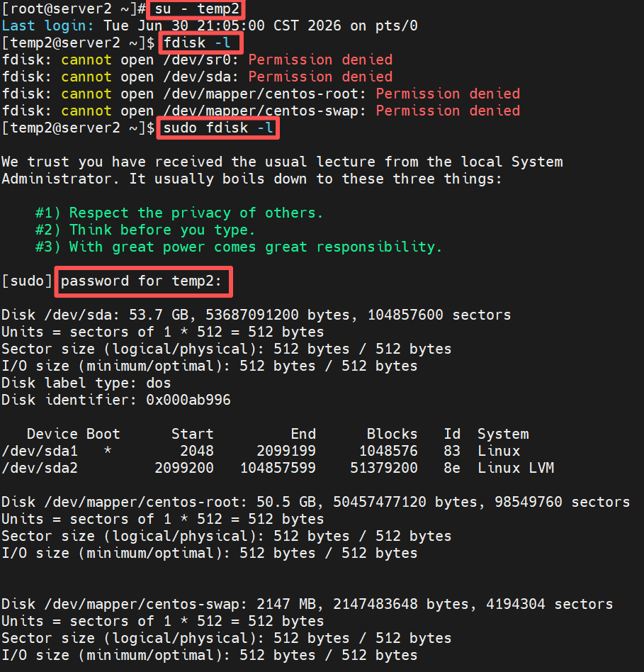Click the 'End' column header
Screen dimensions: 644x672
(303, 434)
